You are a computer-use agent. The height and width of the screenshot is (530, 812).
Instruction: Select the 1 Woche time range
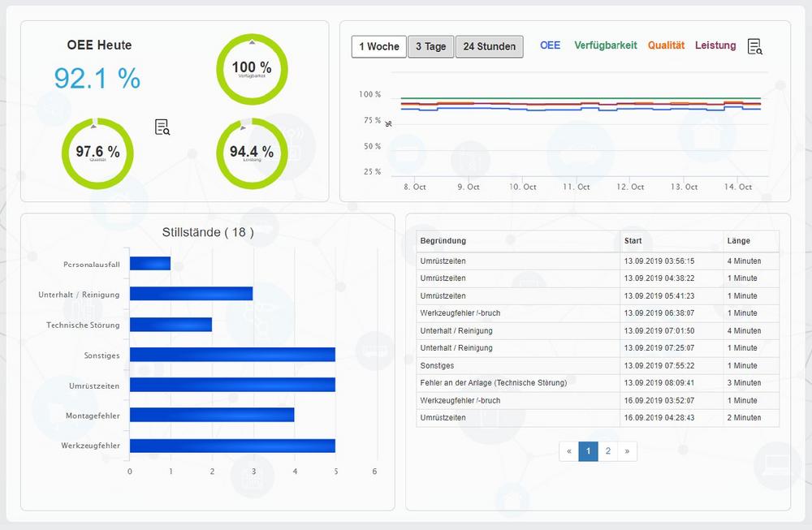pyautogui.click(x=379, y=46)
